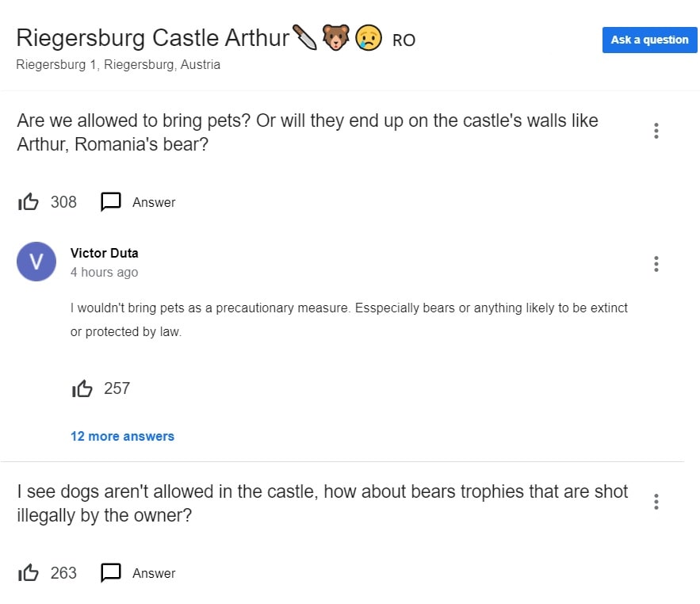Click the crying face emoji in the title
This screenshot has height=604, width=700.
coord(369,38)
